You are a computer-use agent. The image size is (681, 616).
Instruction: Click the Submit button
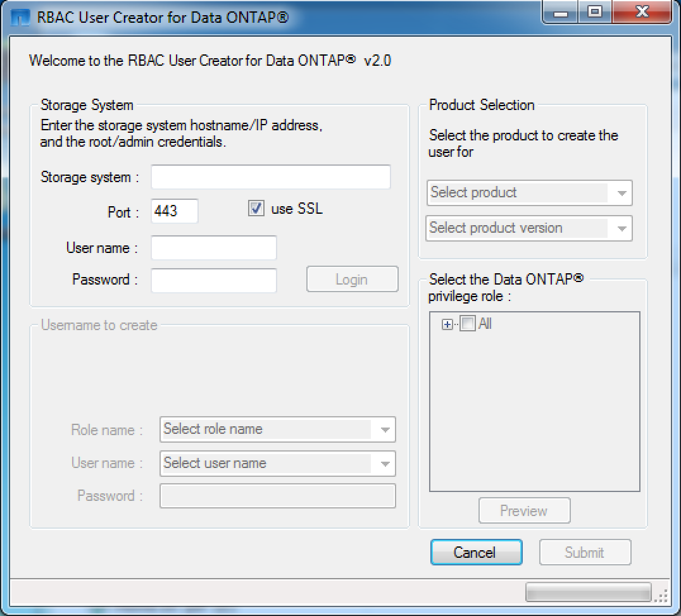click(x=585, y=552)
